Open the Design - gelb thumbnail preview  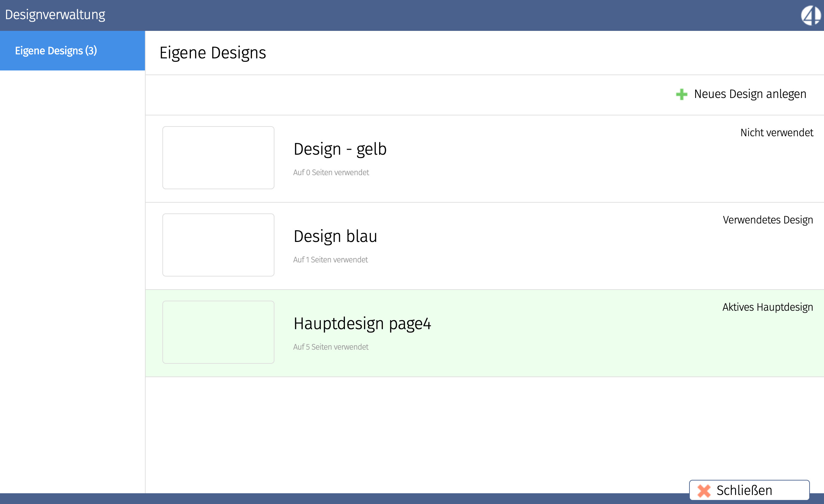[218, 158]
